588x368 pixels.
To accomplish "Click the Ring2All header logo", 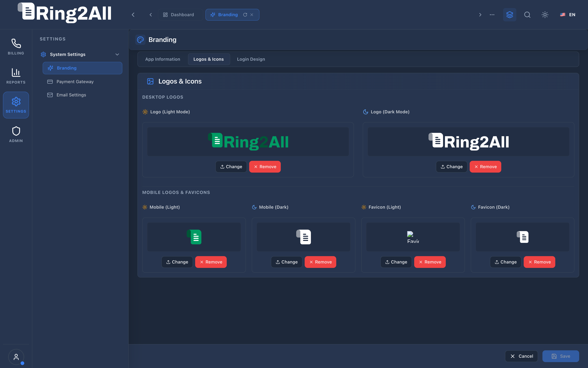I will tap(65, 13).
